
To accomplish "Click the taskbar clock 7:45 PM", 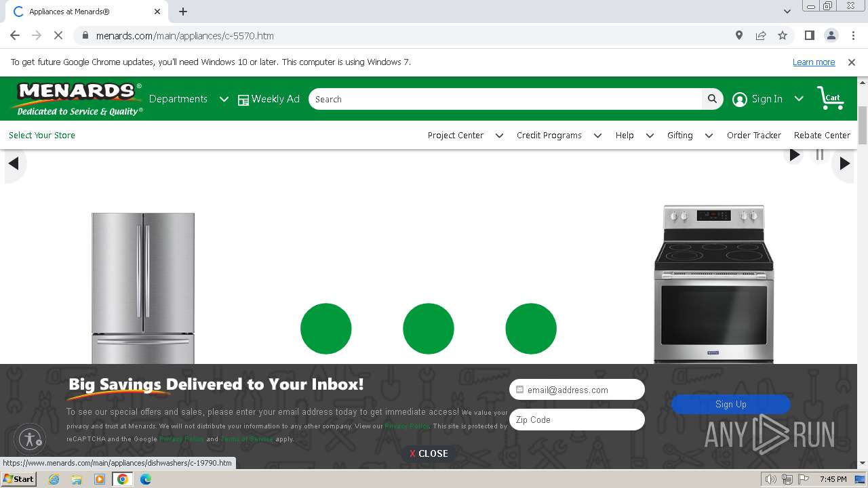I will tap(833, 479).
